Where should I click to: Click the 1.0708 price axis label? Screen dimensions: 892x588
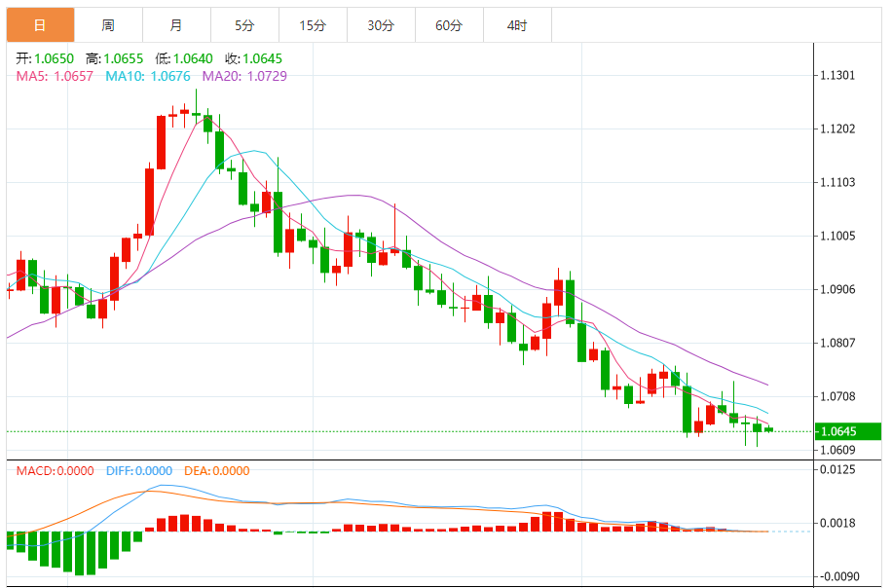(x=837, y=396)
